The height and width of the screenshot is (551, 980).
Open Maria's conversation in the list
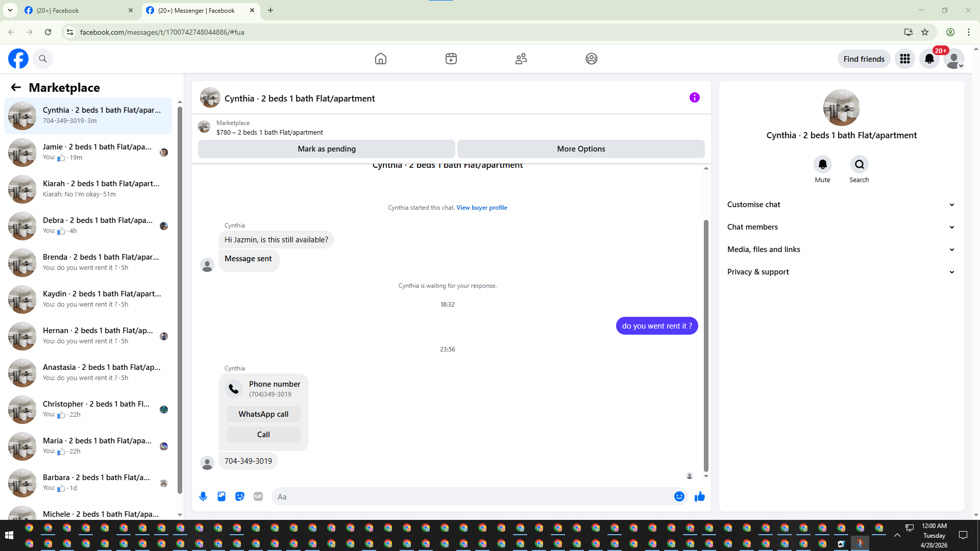[x=88, y=446]
